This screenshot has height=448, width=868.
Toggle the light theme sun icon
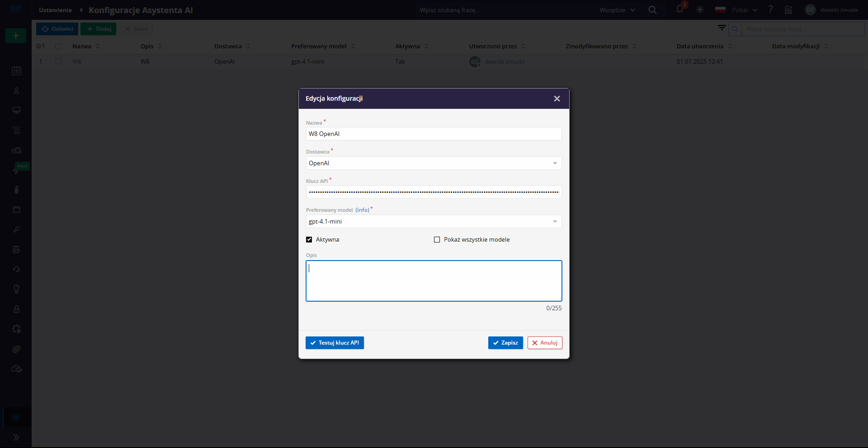700,9
